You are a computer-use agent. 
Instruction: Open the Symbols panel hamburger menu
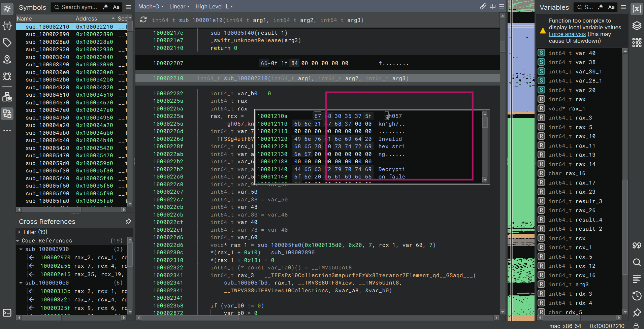click(128, 7)
